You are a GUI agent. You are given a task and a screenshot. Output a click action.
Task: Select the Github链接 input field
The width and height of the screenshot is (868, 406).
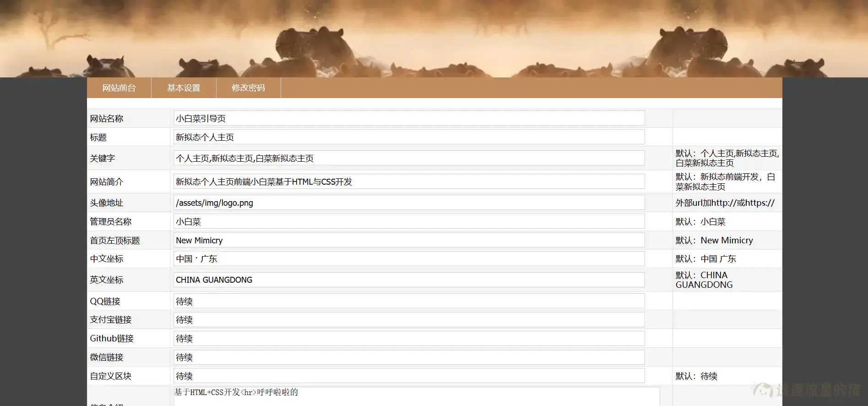click(409, 338)
